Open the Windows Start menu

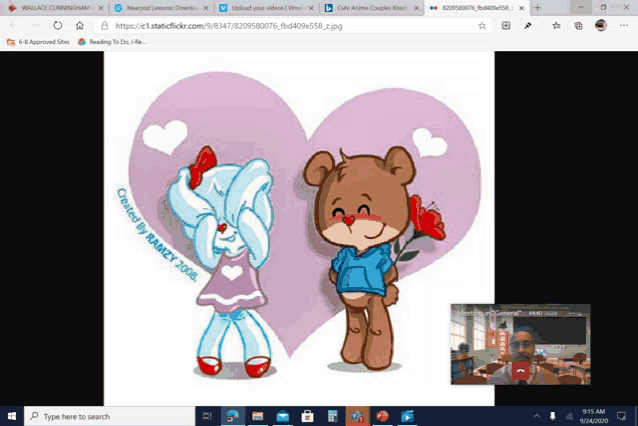12,416
